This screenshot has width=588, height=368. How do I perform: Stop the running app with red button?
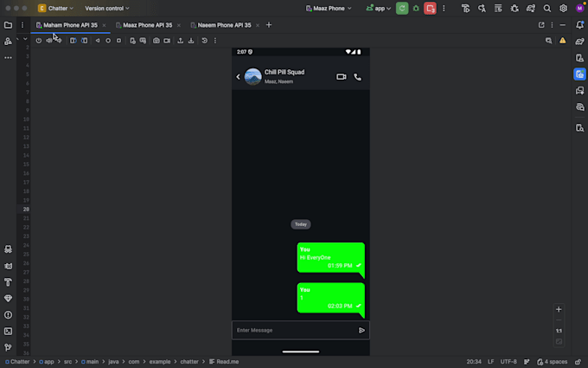430,9
